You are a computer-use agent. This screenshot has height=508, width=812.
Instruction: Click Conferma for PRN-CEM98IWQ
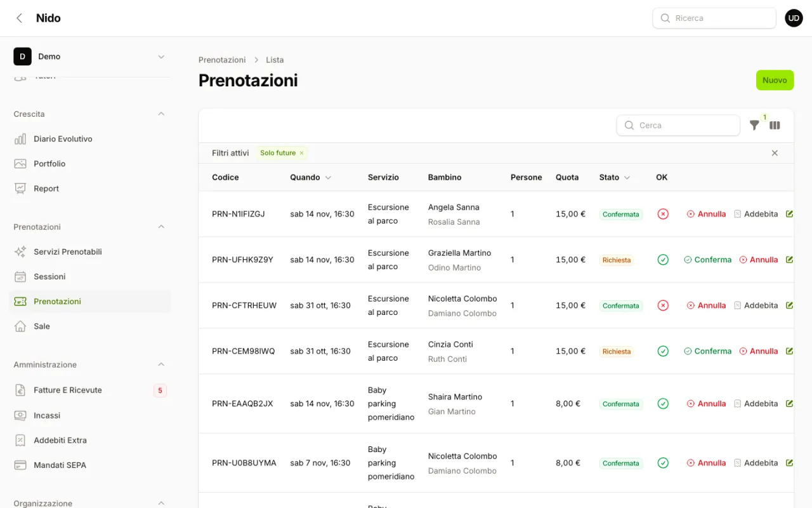pyautogui.click(x=707, y=351)
